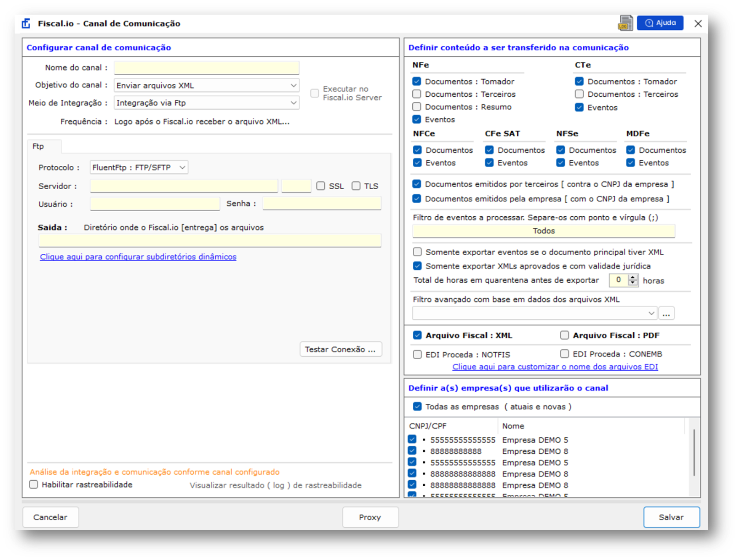
Task: Check EDI Proceda : CONEMB
Action: [564, 354]
